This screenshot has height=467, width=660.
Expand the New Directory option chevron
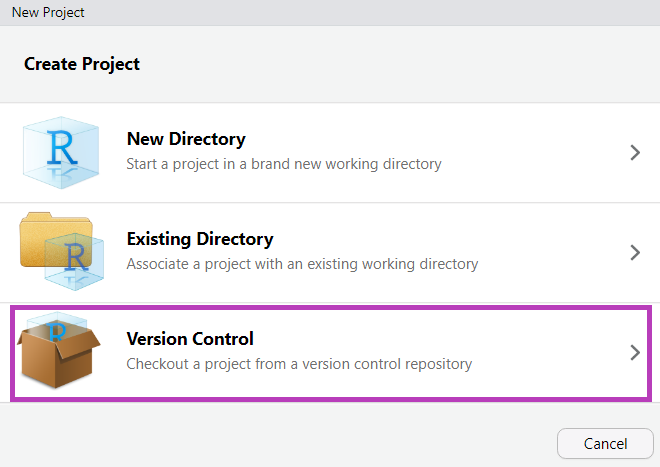click(x=635, y=153)
